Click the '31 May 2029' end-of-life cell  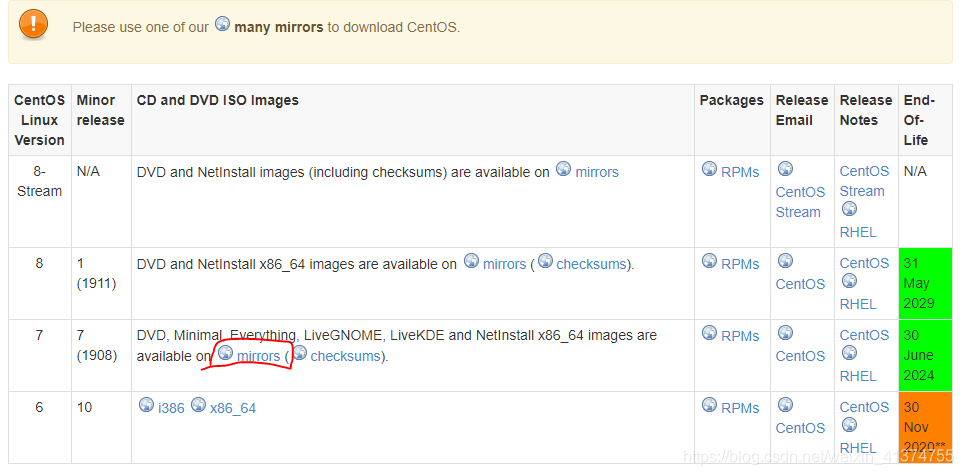pos(925,283)
